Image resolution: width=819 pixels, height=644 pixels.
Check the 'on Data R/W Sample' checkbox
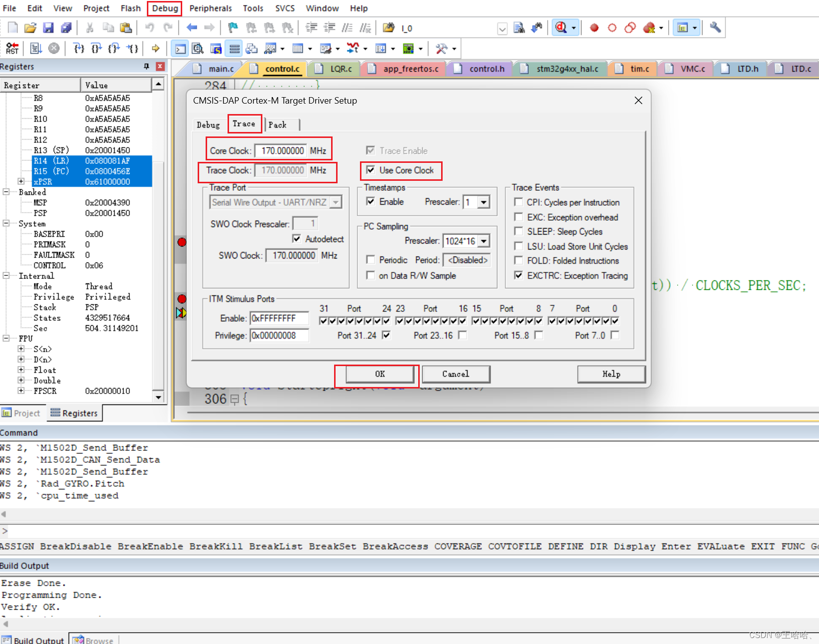[370, 275]
